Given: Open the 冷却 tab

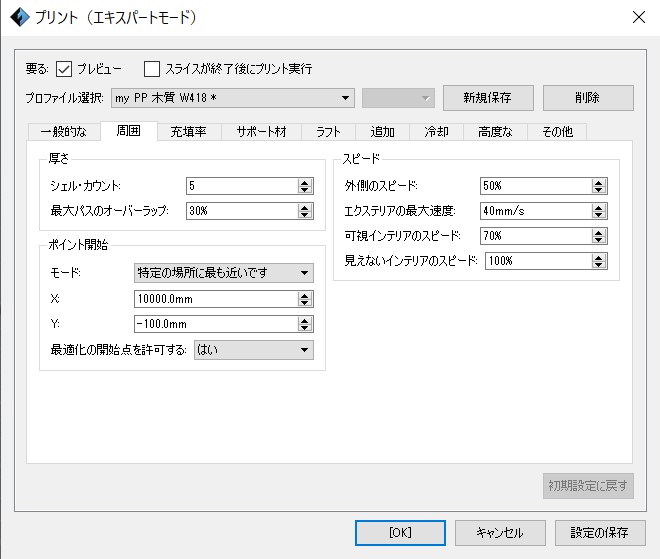Looking at the screenshot, I should 436,132.
